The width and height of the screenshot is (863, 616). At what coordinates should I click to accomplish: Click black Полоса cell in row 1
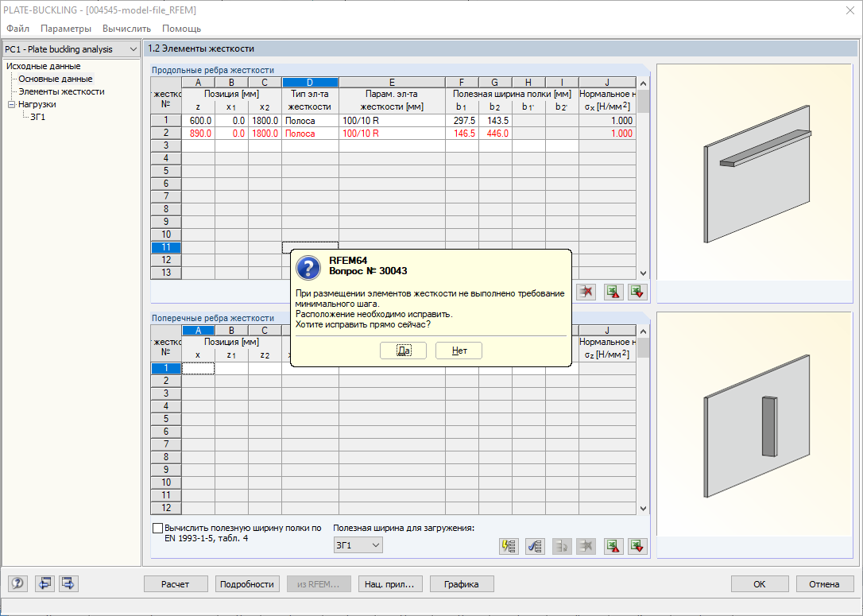tap(311, 121)
